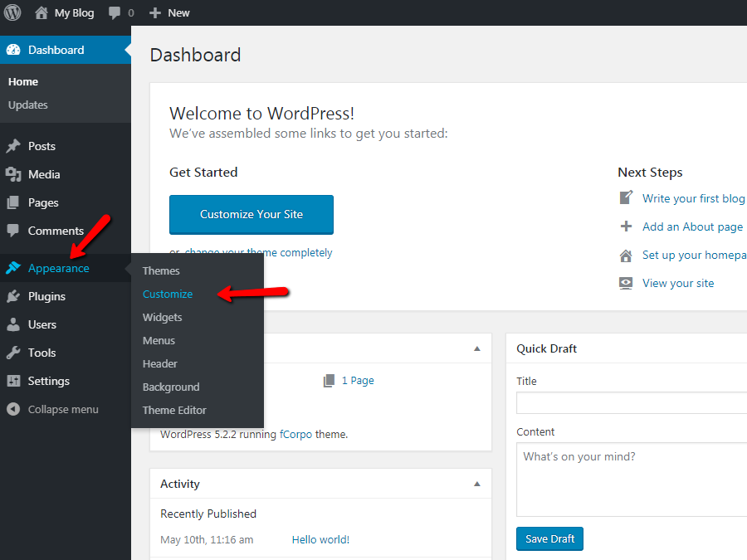Open Menus from Appearance submenu
The width and height of the screenshot is (747, 560).
[x=159, y=341]
